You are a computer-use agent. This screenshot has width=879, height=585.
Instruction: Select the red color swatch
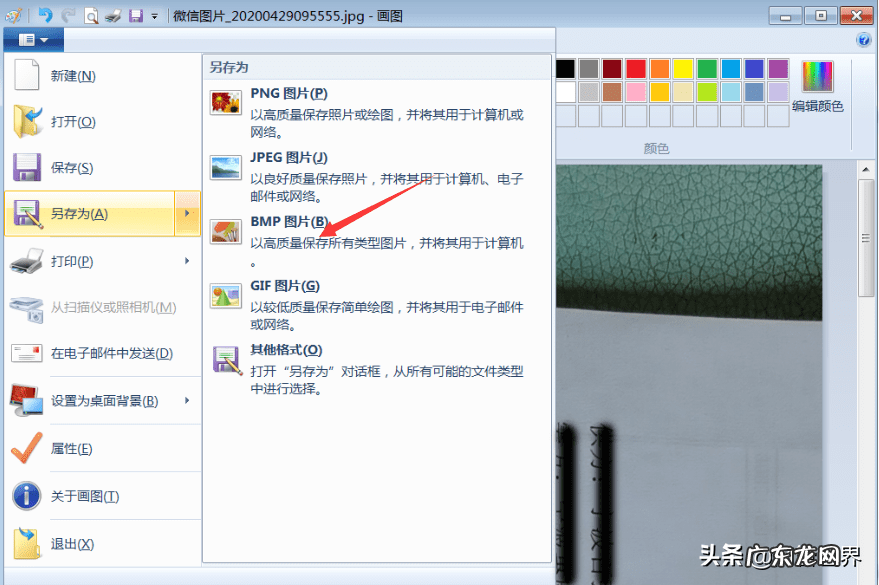(634, 68)
